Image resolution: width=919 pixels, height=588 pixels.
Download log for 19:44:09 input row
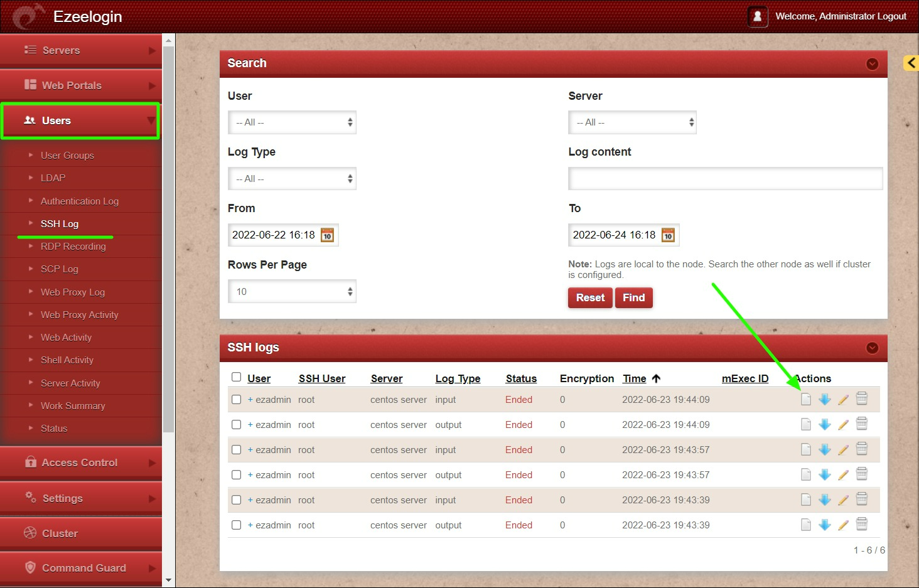pos(825,399)
